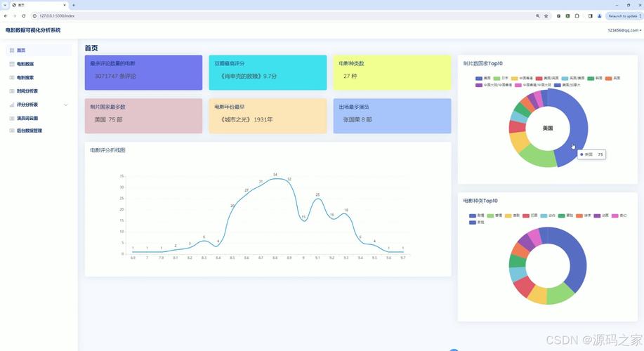This screenshot has height=351, width=644.
Task: Click the 电影数据 sidebar icon
Action: (11, 64)
